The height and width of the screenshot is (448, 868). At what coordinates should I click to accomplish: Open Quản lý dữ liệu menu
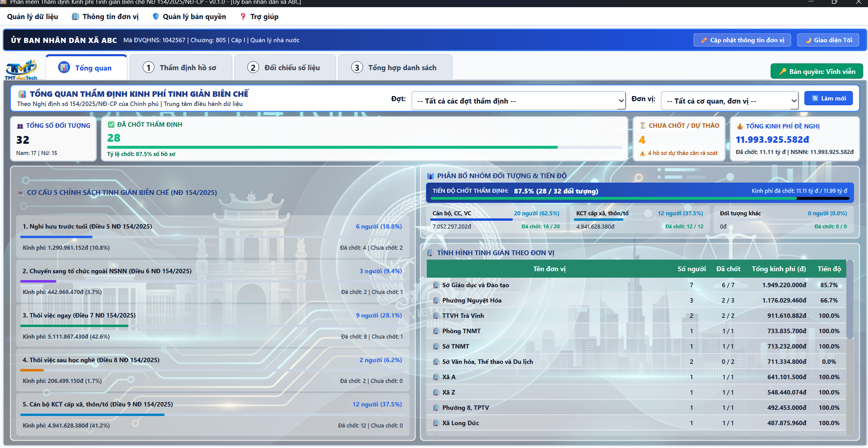(x=32, y=16)
